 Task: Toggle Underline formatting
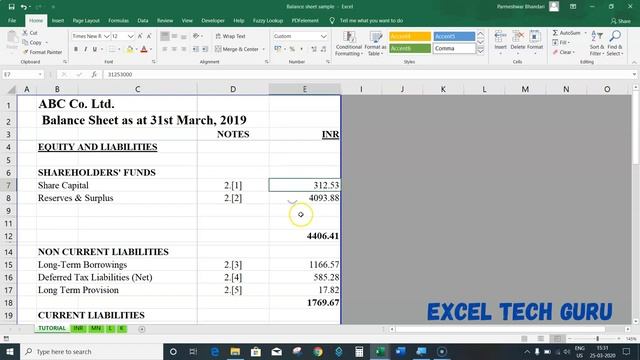point(95,49)
